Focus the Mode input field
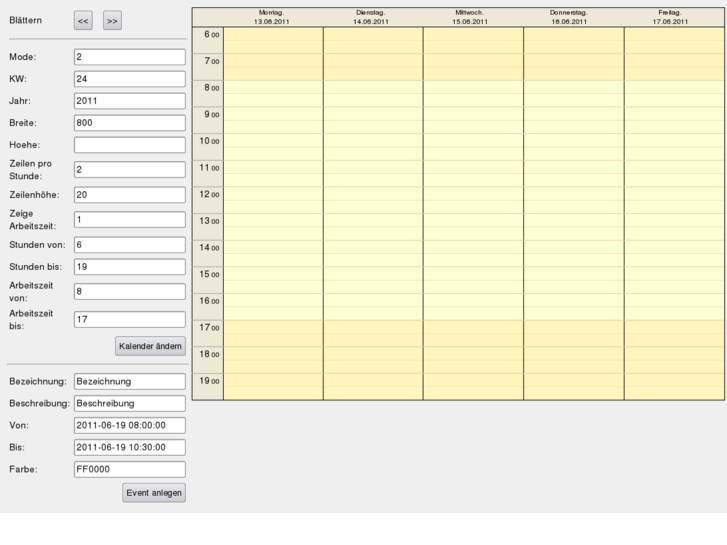 [x=130, y=57]
